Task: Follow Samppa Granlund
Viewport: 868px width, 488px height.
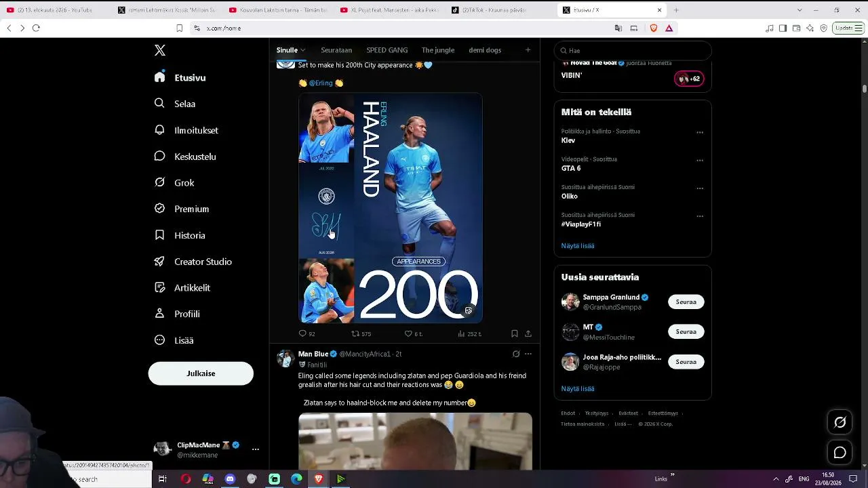Action: 686,302
